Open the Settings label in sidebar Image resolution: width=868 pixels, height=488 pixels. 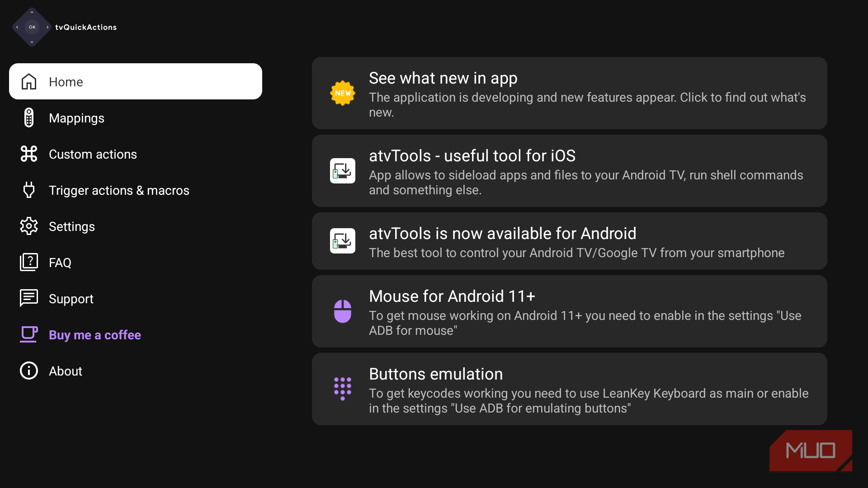click(x=72, y=226)
